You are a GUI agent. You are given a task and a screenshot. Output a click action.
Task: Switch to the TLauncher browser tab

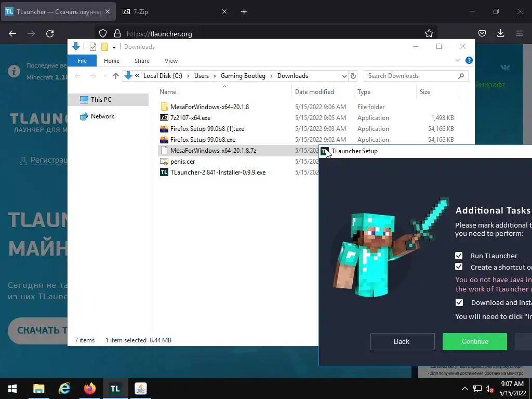(x=58, y=11)
